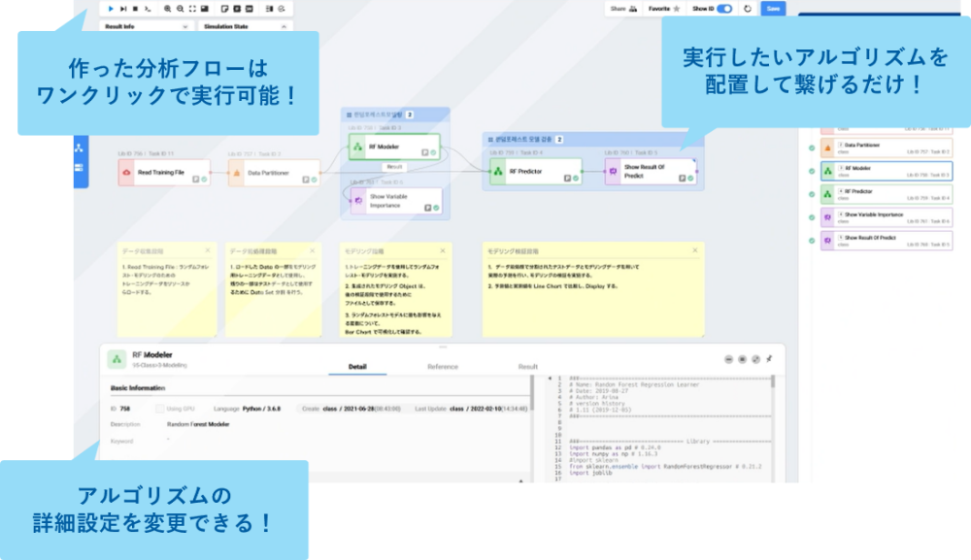Click the Favorite star icon
The width and height of the screenshot is (971, 560).
click(x=676, y=8)
